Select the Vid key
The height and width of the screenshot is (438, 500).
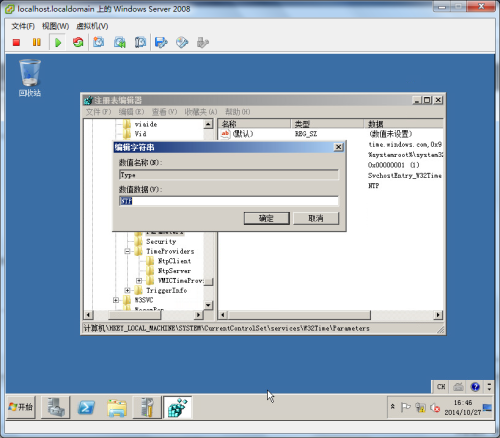click(140, 134)
